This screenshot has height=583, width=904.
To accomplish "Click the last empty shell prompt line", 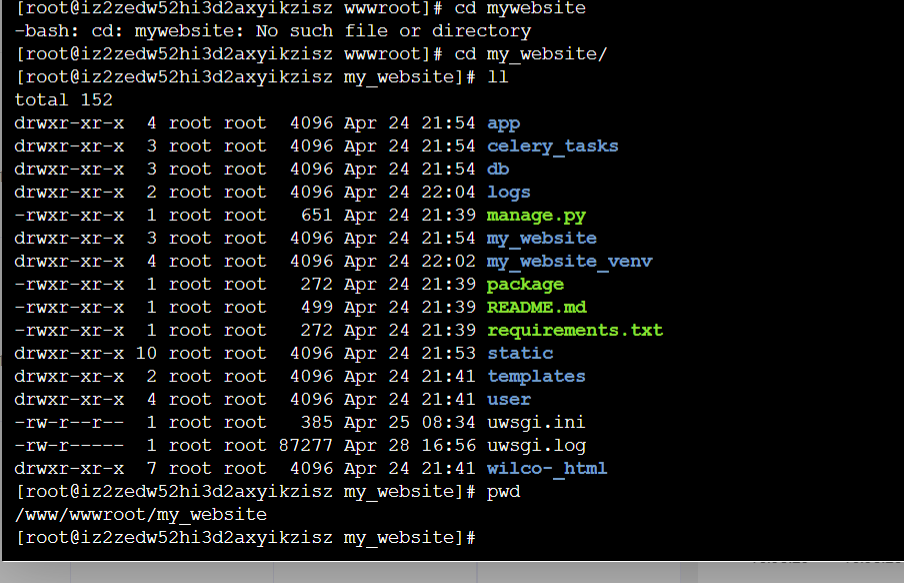I will click(x=246, y=538).
